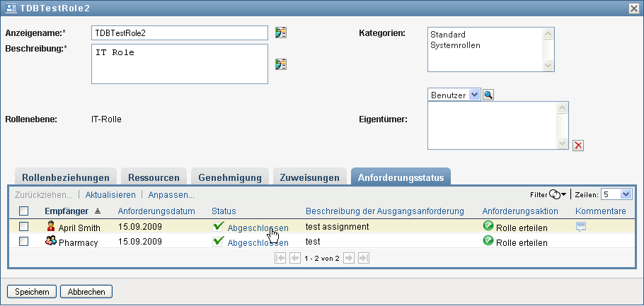Check the April Smith row checkbox

click(x=24, y=227)
